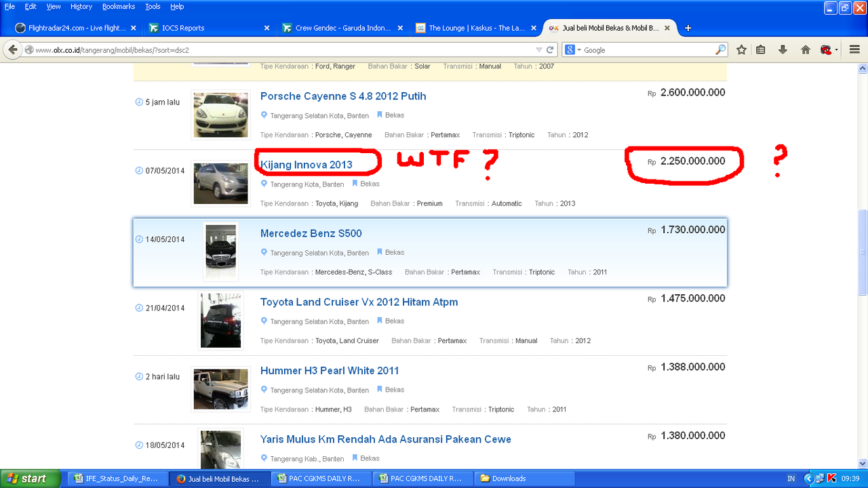Switch to Flightradar24.com tab
Image resolution: width=868 pixels, height=488 pixels.
click(75, 28)
